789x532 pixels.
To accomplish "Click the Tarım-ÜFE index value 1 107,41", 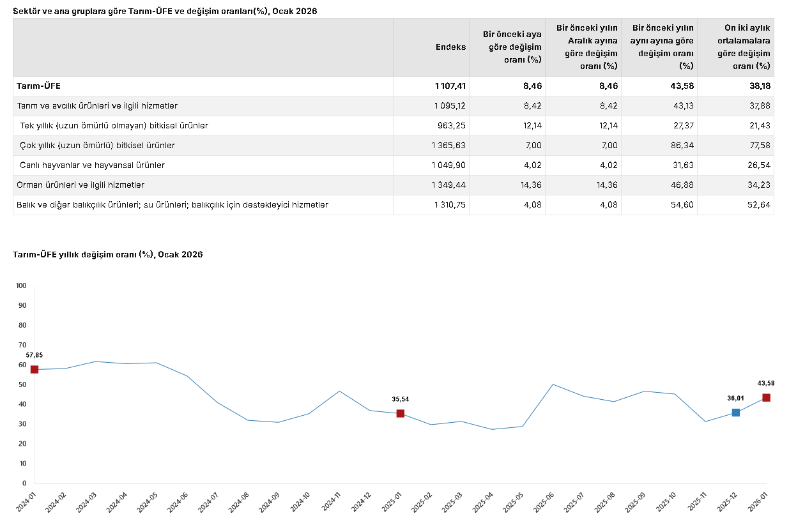I will coord(450,86).
